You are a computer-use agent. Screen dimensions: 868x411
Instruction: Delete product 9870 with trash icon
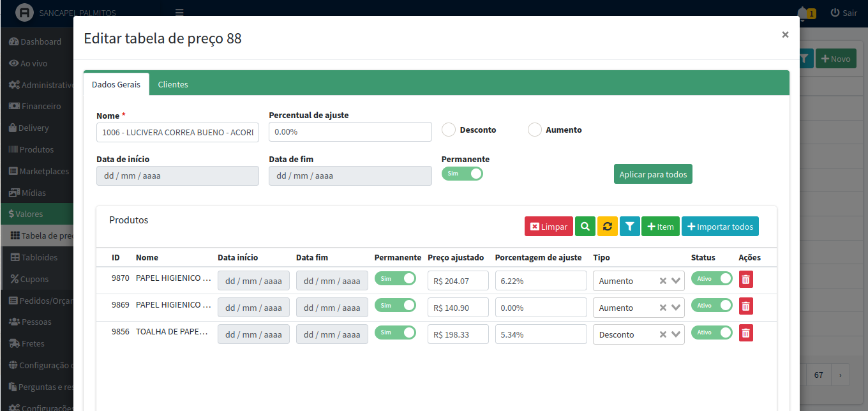coord(745,279)
